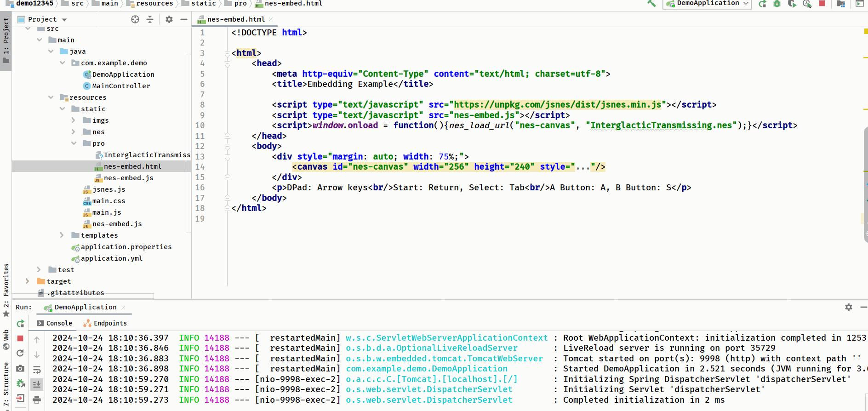Select nes-embed.js under the pro folder
Viewport: 868px width, 411px height.
pos(124,178)
